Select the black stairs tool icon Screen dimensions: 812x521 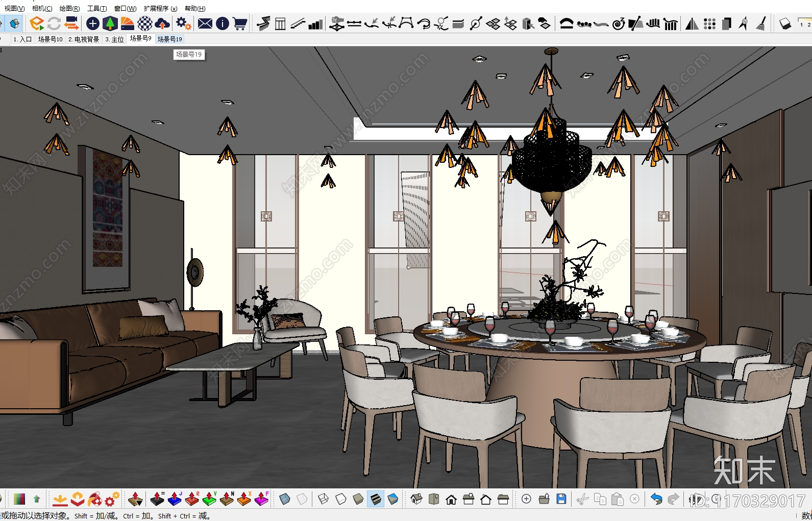coord(263,23)
